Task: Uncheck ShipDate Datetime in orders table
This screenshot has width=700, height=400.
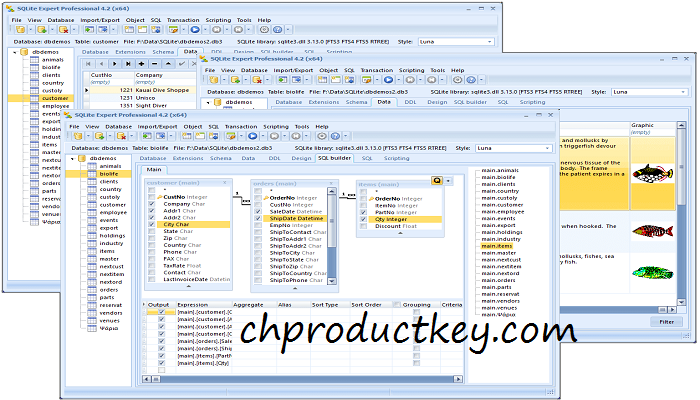Action: coord(258,218)
